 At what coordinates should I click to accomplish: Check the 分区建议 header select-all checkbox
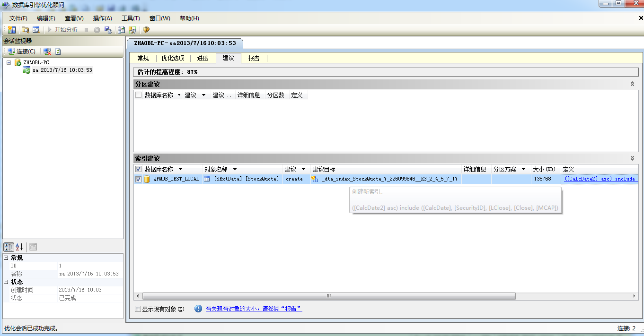pyautogui.click(x=138, y=95)
